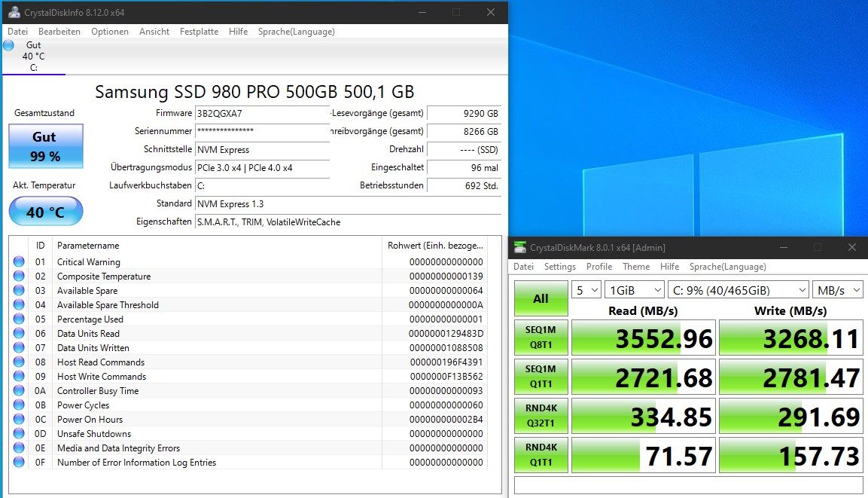The width and height of the screenshot is (868, 498).
Task: Click RND4K Q32T1 write result 291.69
Action: [x=790, y=415]
